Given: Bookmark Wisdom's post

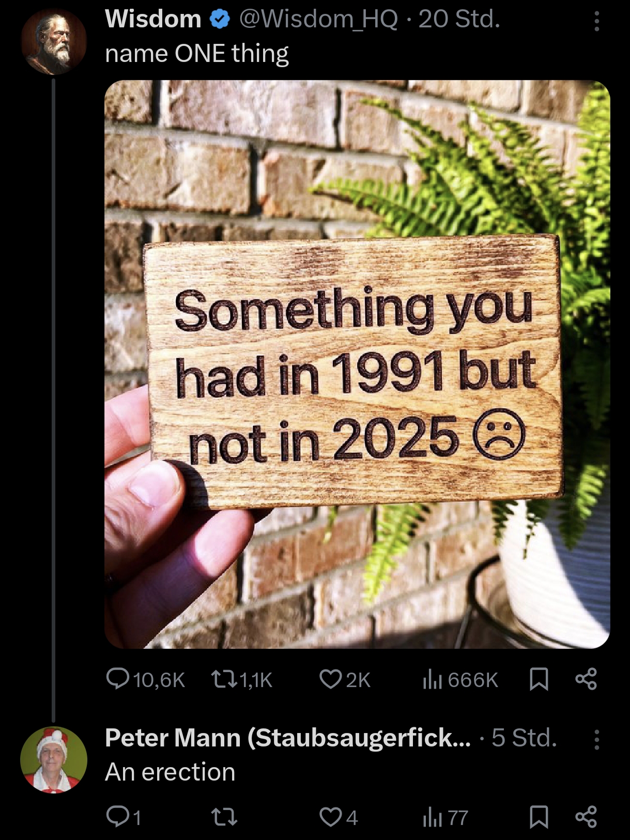Looking at the screenshot, I should (539, 679).
